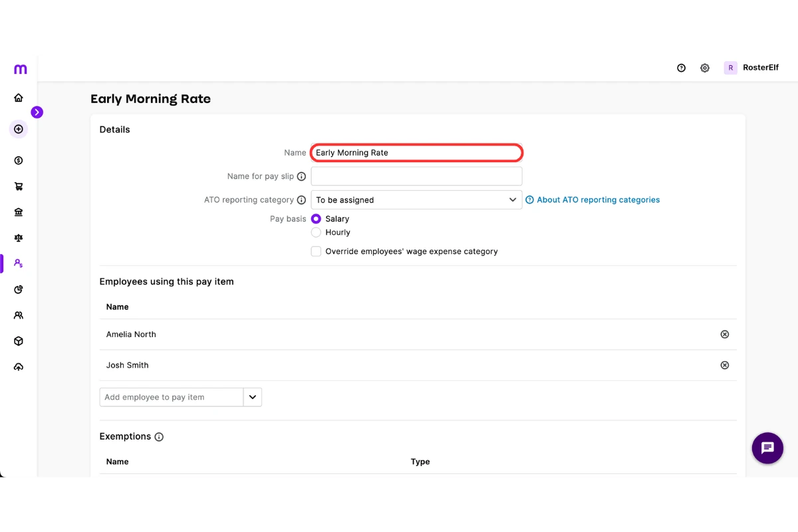This screenshot has width=798, height=532.
Task: Click Add employee to pay item field
Action: pyautogui.click(x=172, y=397)
